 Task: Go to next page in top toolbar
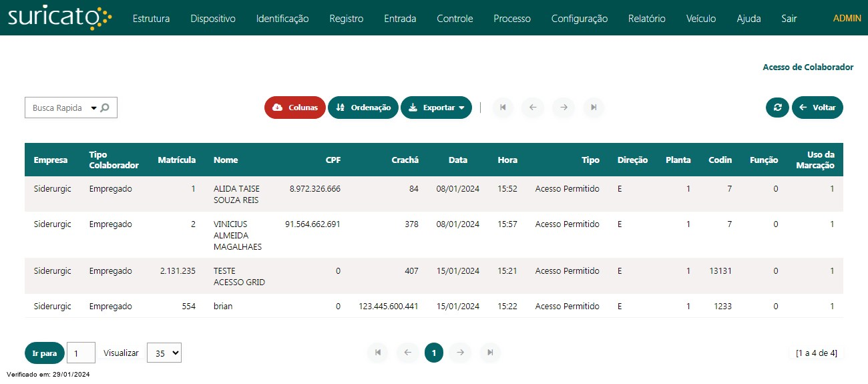click(x=564, y=108)
